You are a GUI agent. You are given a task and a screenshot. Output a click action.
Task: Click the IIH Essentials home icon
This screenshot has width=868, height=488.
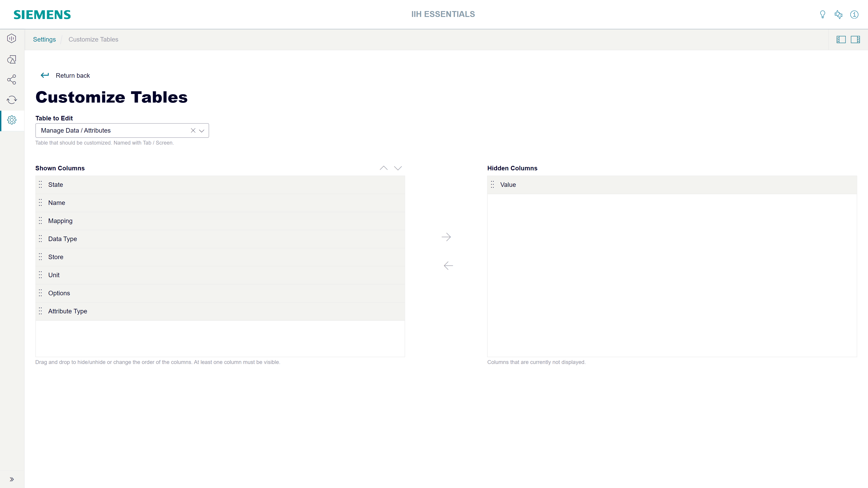12,39
